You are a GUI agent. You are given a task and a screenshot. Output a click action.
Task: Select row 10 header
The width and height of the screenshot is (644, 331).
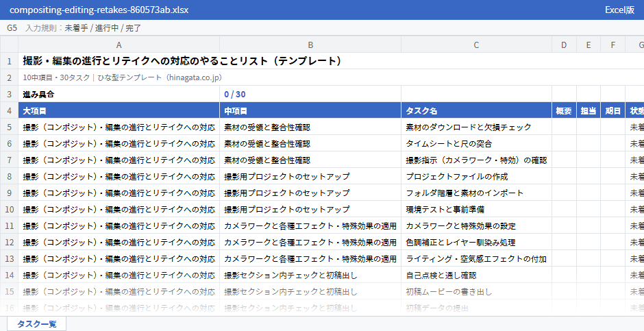[9, 209]
